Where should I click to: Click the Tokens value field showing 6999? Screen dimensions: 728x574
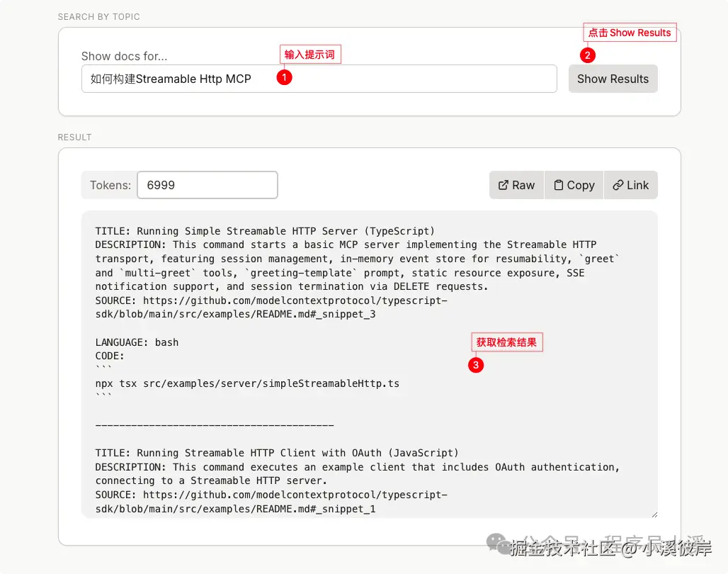(207, 185)
